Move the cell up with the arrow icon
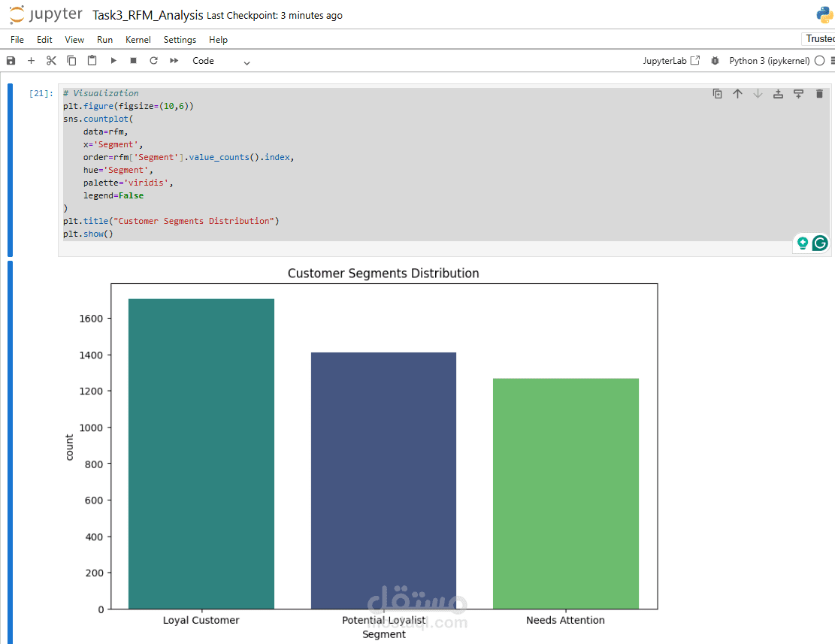The width and height of the screenshot is (835, 644). click(x=737, y=94)
